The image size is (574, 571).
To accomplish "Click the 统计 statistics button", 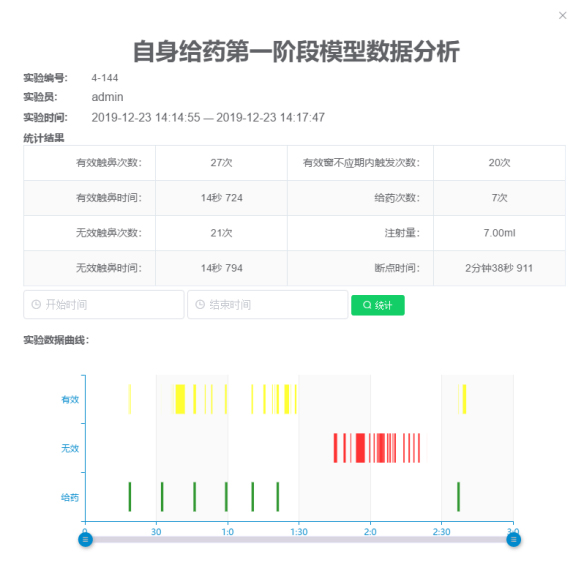I will (x=378, y=305).
